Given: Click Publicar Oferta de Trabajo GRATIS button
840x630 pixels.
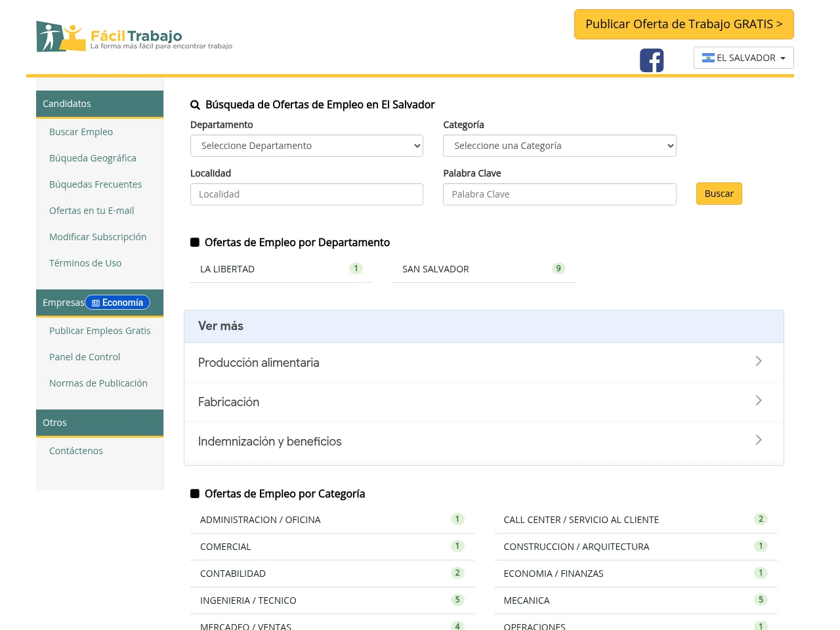Looking at the screenshot, I should (x=684, y=24).
